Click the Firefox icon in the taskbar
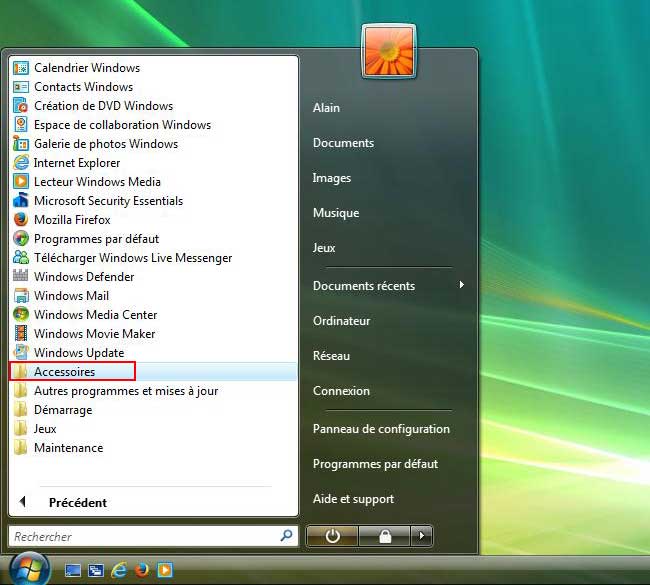Screen dimensions: 650x585 [x=141, y=571]
